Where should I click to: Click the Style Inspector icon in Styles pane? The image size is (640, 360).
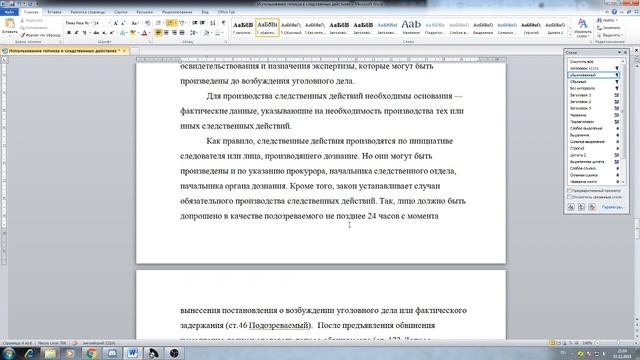pyautogui.click(x=581, y=207)
